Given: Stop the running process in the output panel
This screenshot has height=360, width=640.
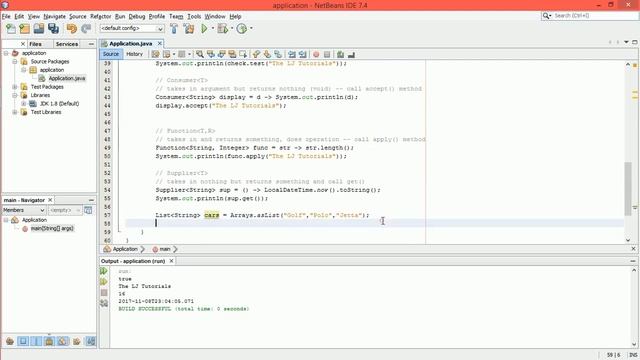Looking at the screenshot, I should (104, 293).
